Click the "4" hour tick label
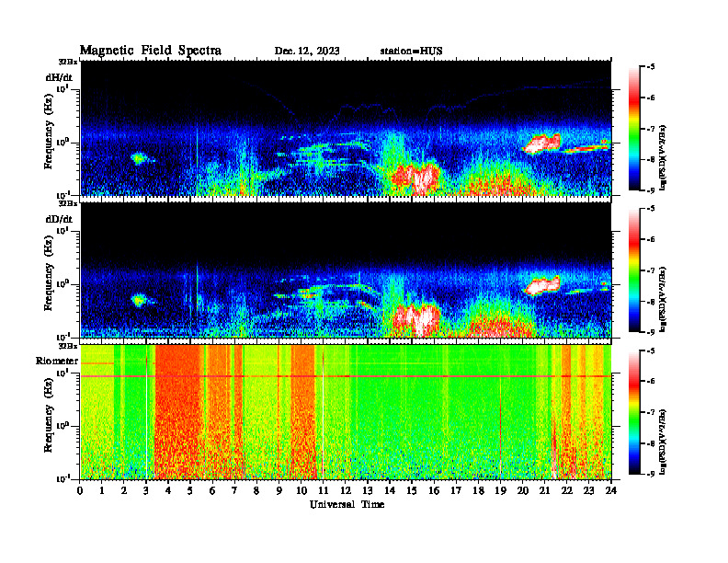 point(168,490)
